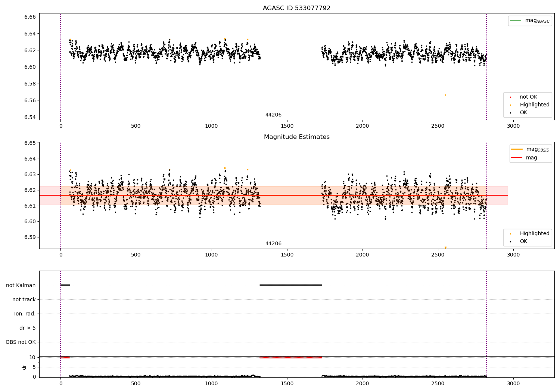Viewport: 560px width, 392px height.
Task: Click the long black 'not Kalman' bar
Action: [x=291, y=285]
